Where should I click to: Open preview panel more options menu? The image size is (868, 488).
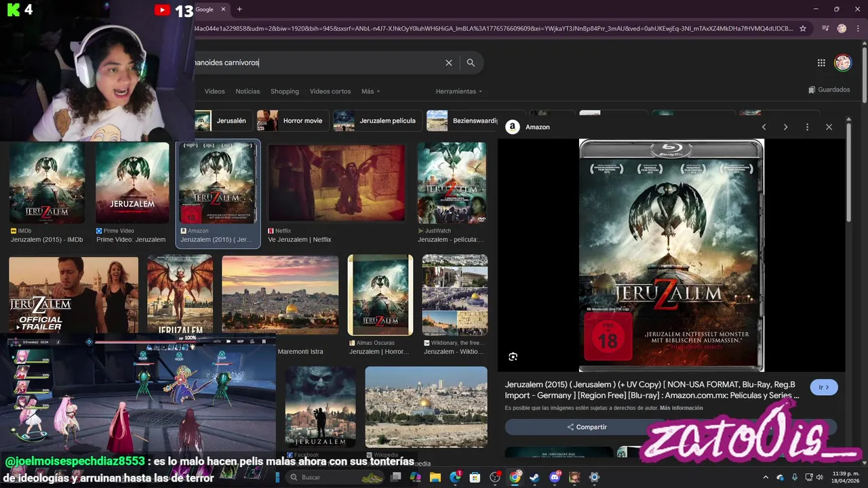pyautogui.click(x=807, y=127)
